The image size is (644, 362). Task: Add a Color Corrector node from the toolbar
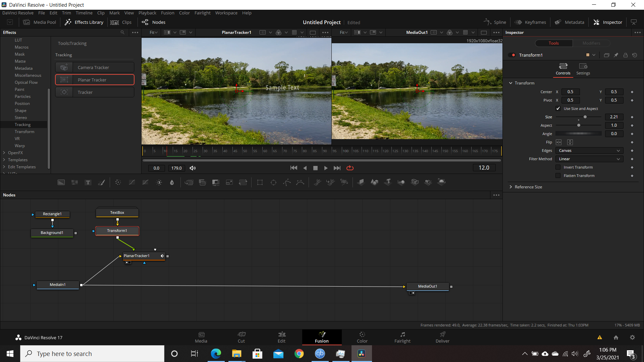point(118,182)
